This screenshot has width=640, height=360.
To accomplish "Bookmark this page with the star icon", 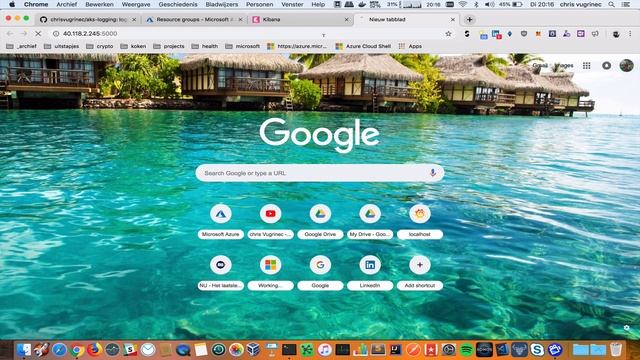I will (x=448, y=33).
